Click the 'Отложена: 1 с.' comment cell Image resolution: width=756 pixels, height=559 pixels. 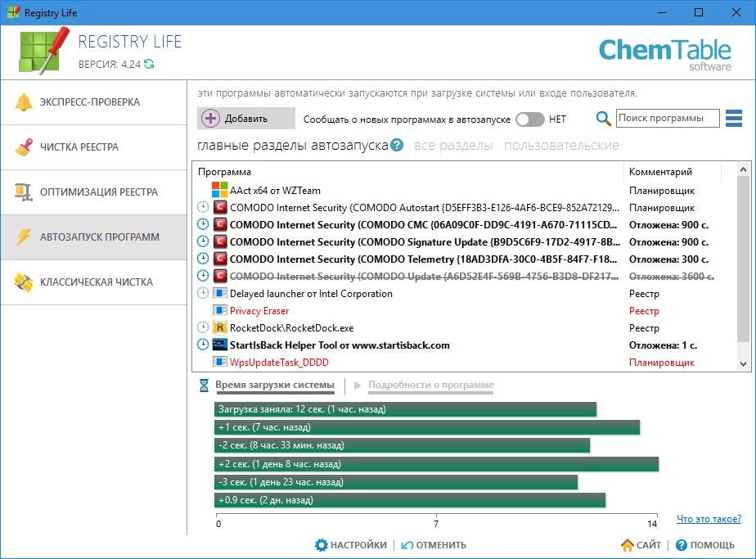[x=663, y=345]
